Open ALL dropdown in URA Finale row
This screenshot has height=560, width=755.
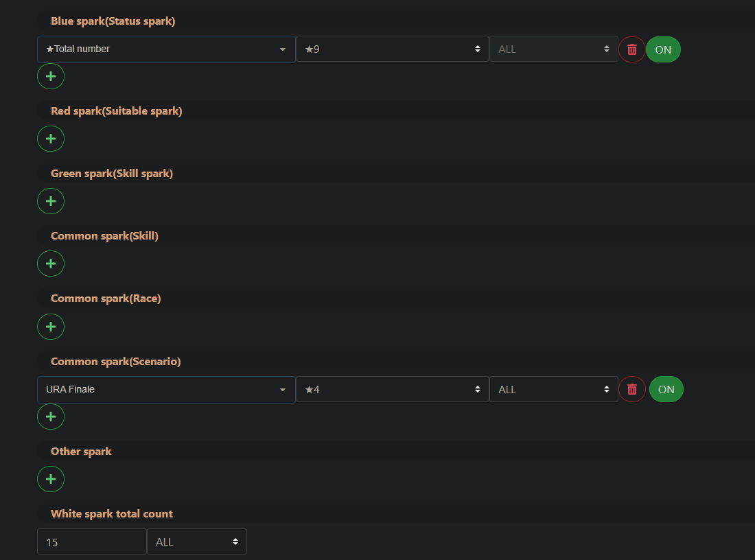(x=554, y=389)
